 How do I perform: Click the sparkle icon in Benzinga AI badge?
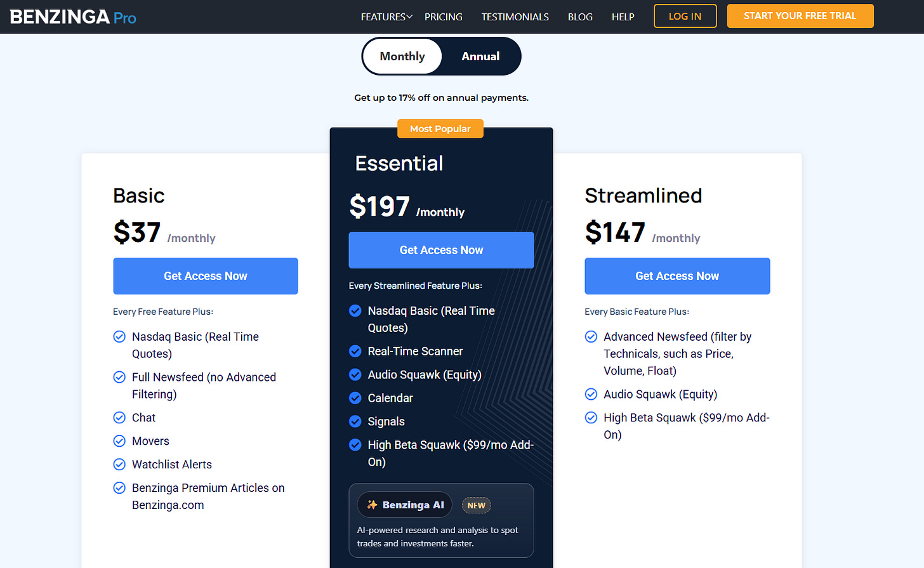click(373, 505)
